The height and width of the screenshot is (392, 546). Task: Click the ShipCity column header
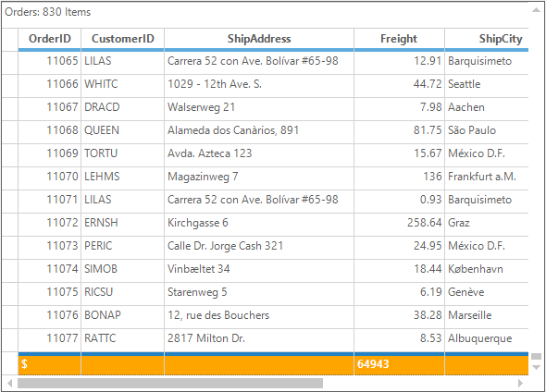pos(487,39)
